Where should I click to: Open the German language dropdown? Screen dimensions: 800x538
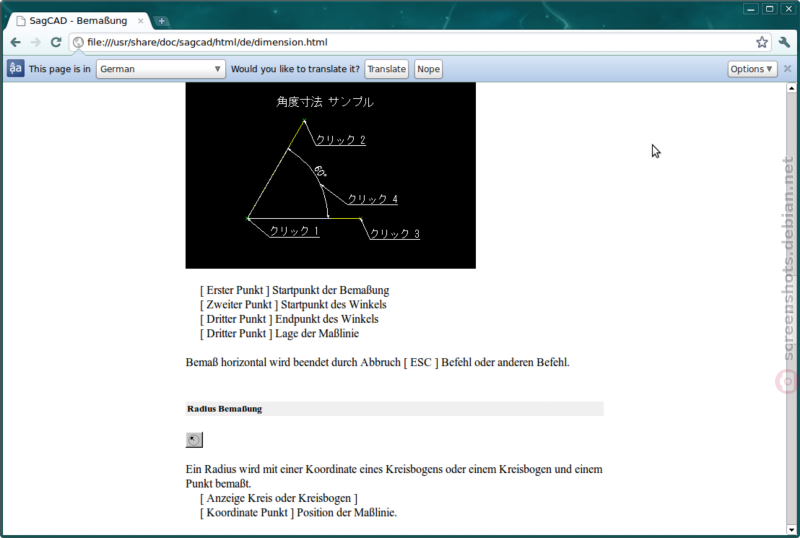160,69
